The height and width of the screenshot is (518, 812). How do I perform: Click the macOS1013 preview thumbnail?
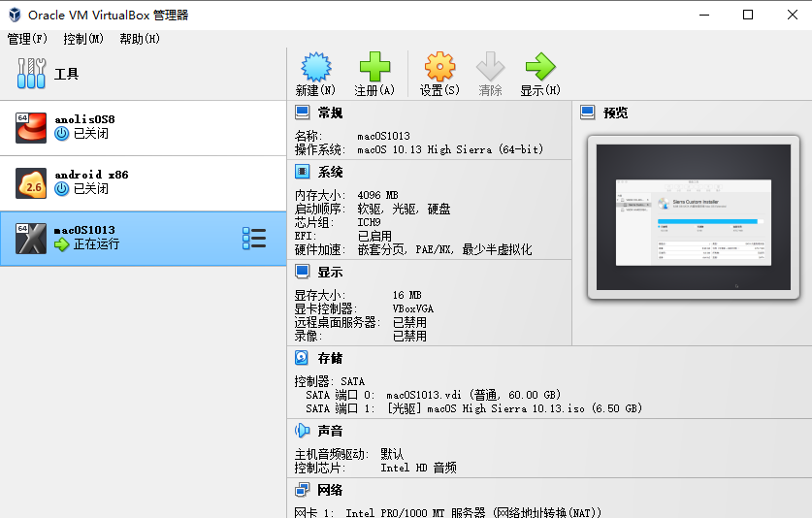pos(694,217)
